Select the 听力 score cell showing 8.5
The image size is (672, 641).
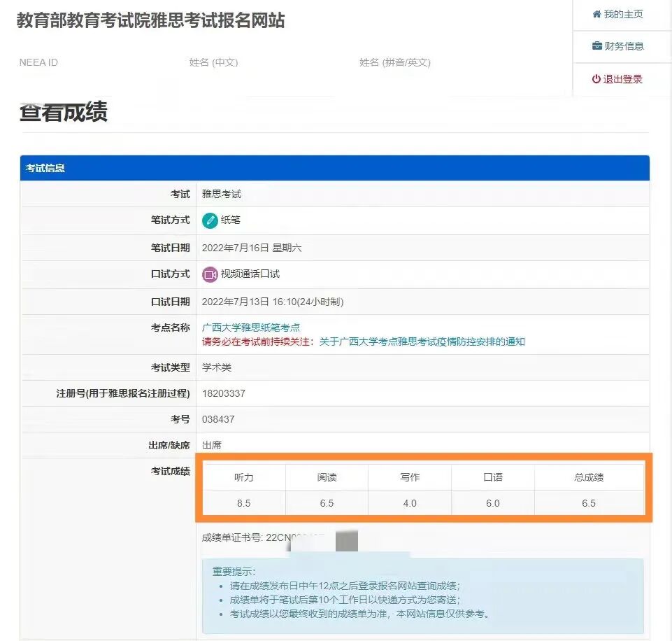click(x=243, y=502)
